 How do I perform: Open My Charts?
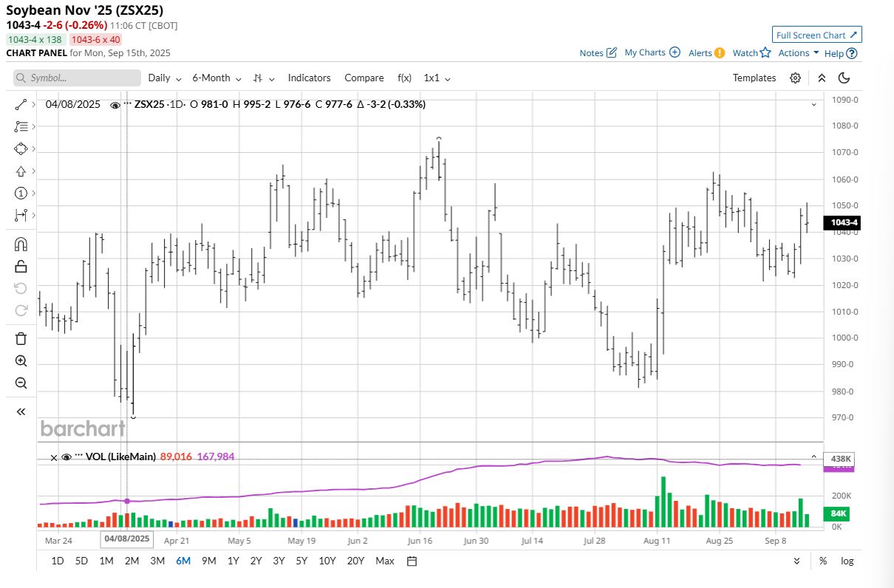(x=652, y=52)
